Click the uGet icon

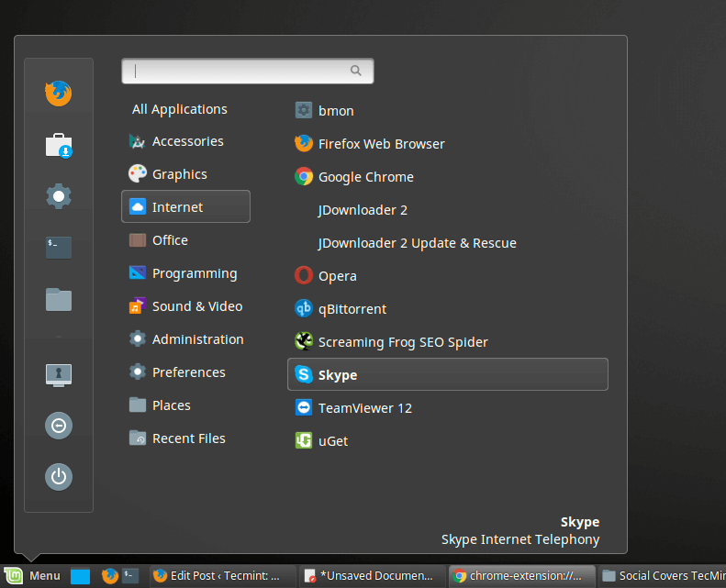tap(304, 440)
